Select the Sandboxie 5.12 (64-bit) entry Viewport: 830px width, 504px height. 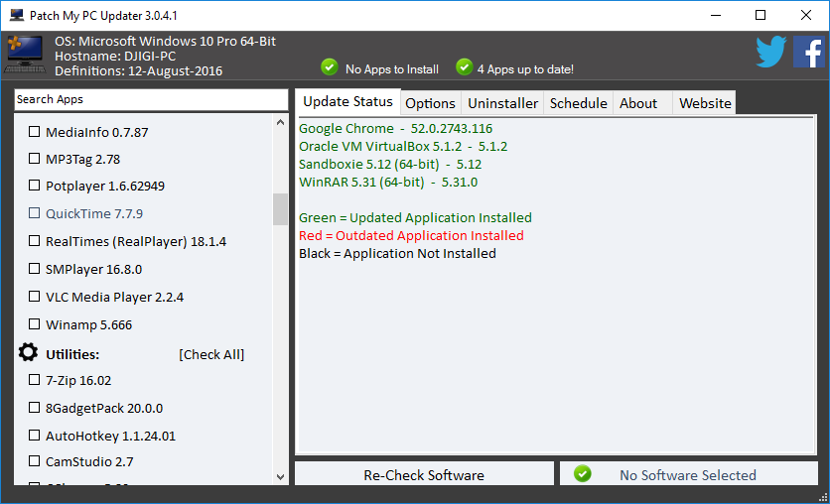(x=390, y=165)
